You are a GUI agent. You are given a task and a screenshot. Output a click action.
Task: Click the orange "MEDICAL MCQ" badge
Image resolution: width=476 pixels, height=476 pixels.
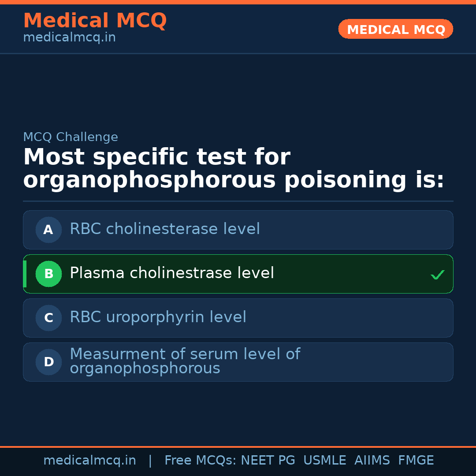[396, 29]
